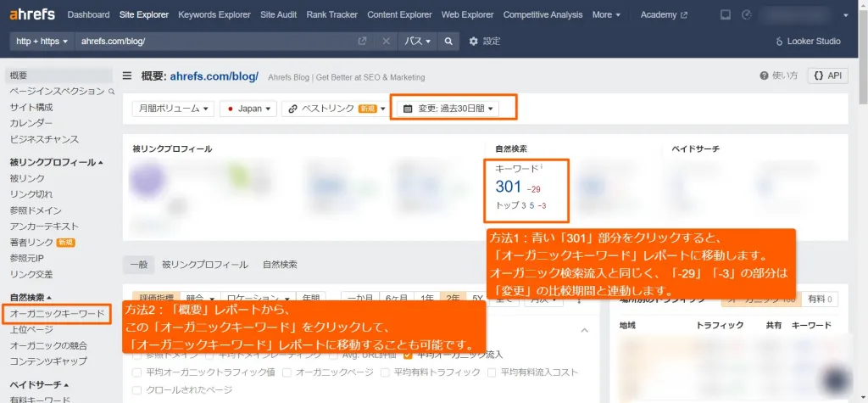This screenshot has height=403, width=868.
Task: Open Japan country dropdown
Action: pos(248,109)
